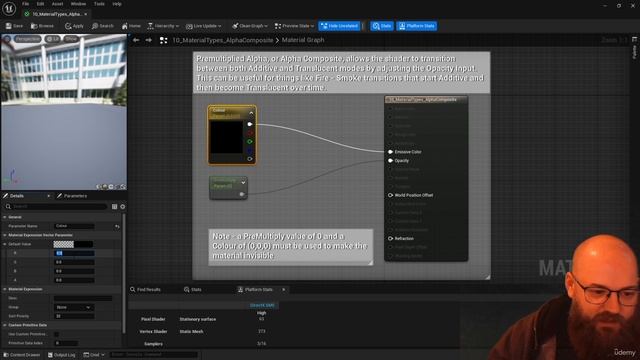The image size is (640, 360).
Task: Click reset-to-default arrow next to Parameter Name
Action: 117,226
